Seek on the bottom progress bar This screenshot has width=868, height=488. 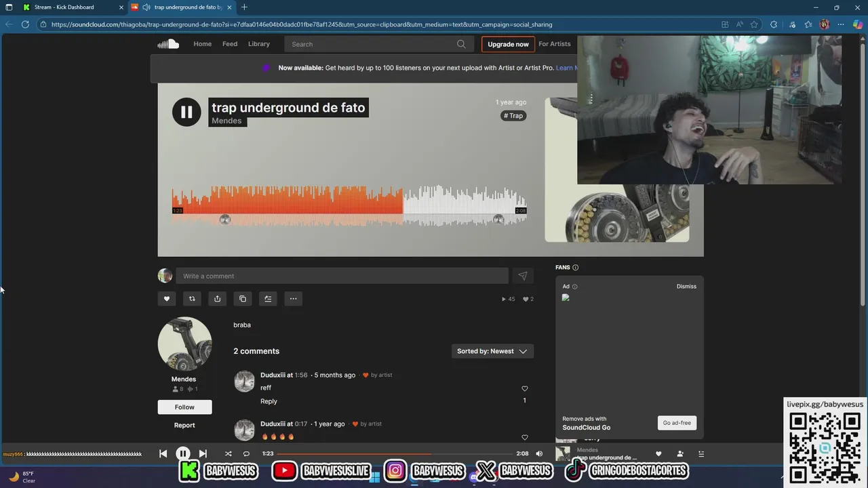395,453
